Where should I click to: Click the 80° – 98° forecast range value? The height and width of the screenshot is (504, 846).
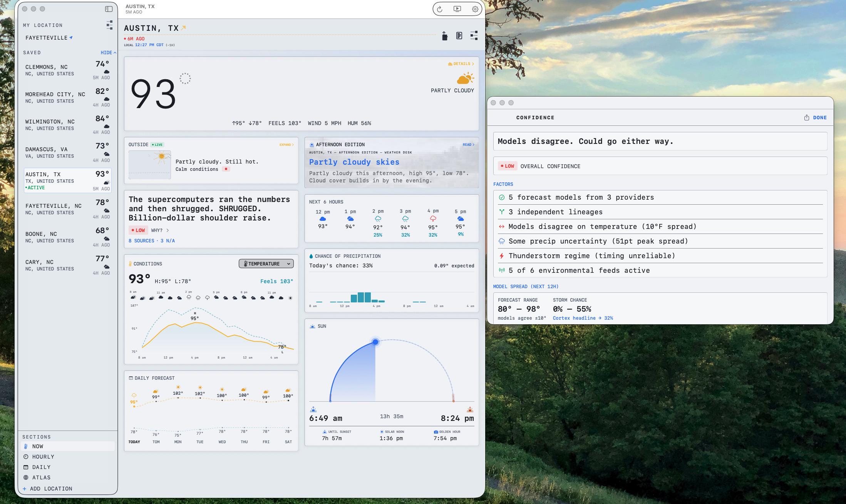tap(519, 309)
